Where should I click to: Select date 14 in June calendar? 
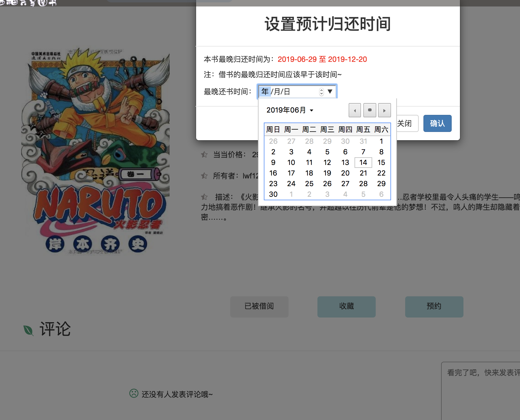(x=363, y=163)
